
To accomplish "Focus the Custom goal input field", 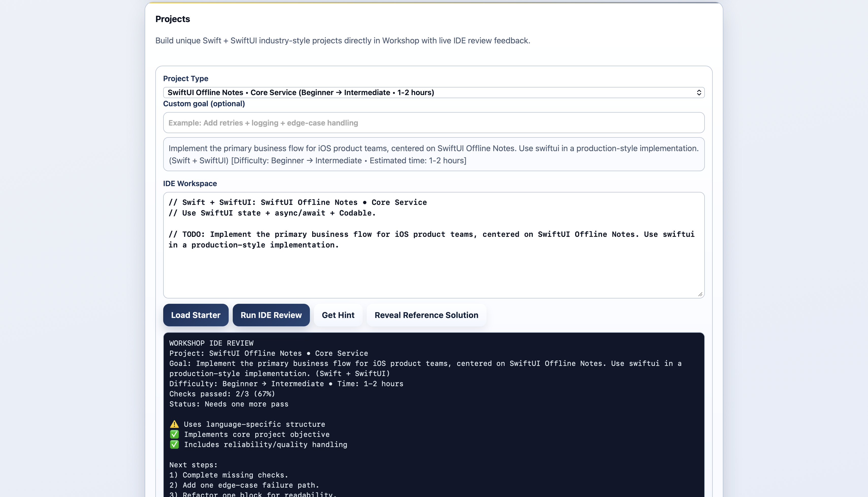I will tap(433, 122).
